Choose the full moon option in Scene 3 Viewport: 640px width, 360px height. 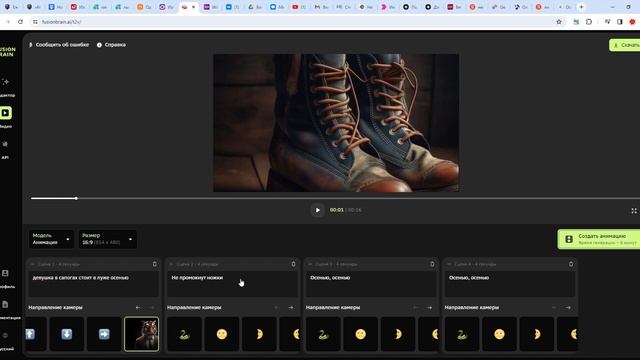coord(360,334)
